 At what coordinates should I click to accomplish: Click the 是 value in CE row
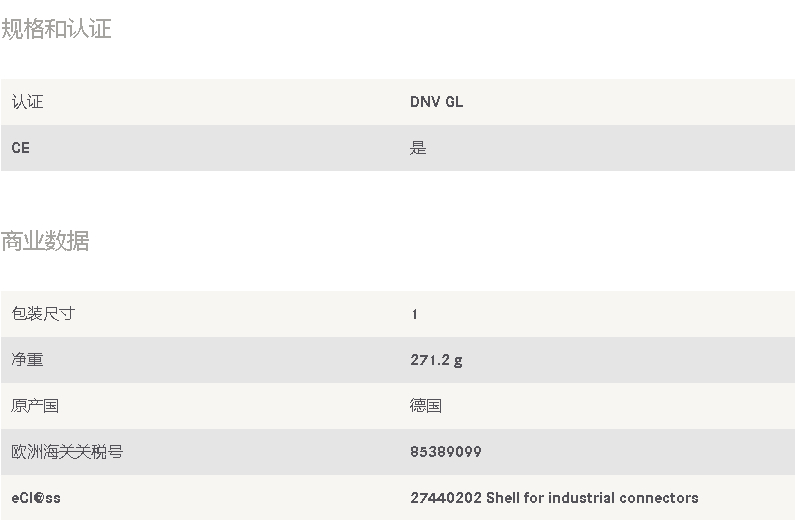click(418, 148)
